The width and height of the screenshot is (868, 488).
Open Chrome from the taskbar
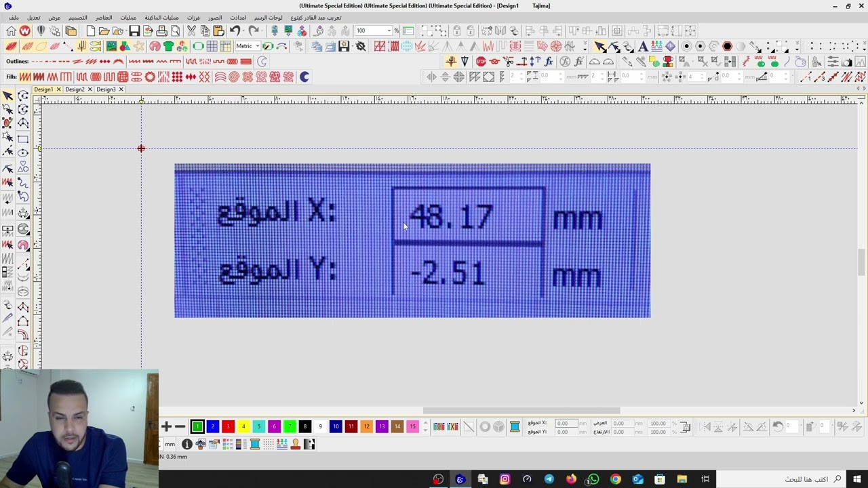(x=616, y=479)
